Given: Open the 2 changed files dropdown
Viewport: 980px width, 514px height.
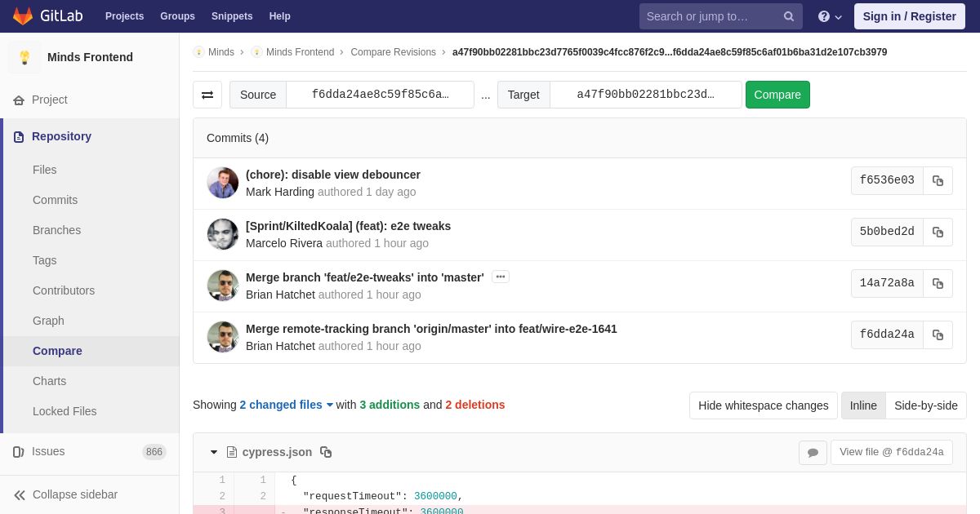Looking at the screenshot, I should pyautogui.click(x=287, y=405).
